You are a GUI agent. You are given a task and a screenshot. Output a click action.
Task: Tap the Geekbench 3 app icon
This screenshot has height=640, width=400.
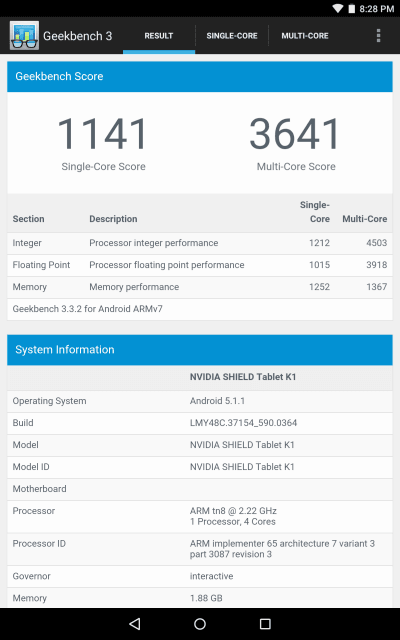pyautogui.click(x=24, y=36)
